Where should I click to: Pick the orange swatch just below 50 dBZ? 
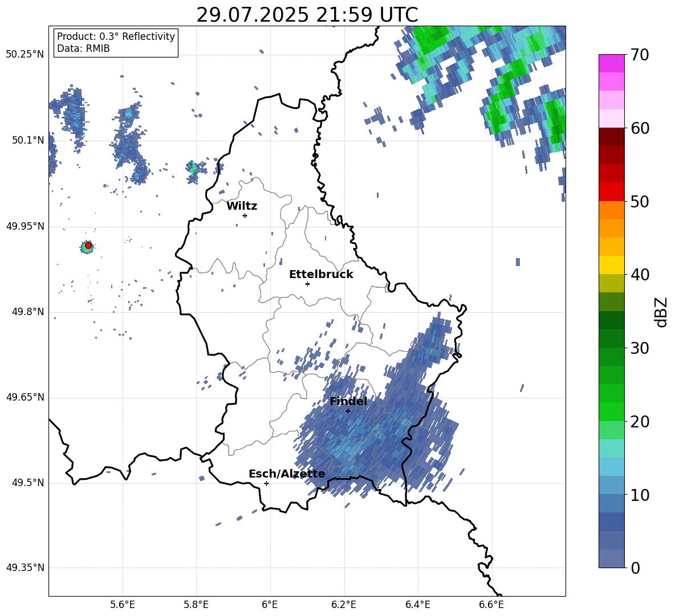click(x=611, y=210)
